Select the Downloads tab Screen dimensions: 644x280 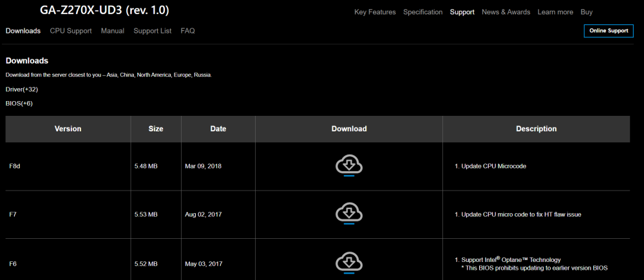pos(23,31)
